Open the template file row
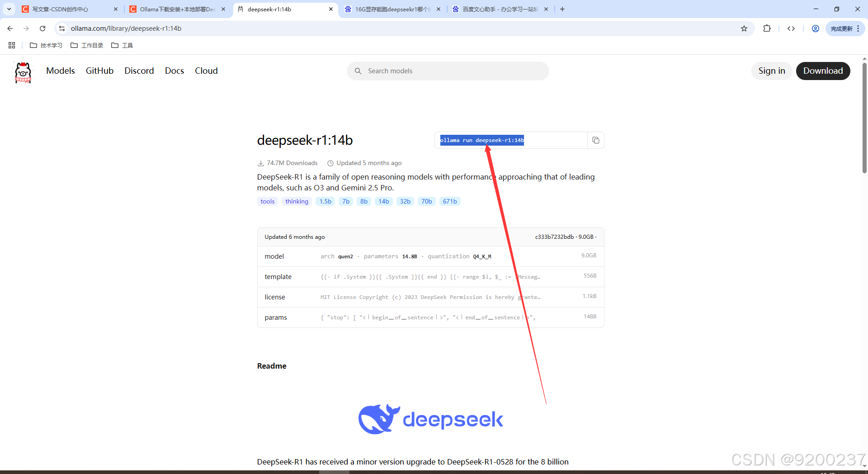This screenshot has height=474, width=868. pos(430,277)
